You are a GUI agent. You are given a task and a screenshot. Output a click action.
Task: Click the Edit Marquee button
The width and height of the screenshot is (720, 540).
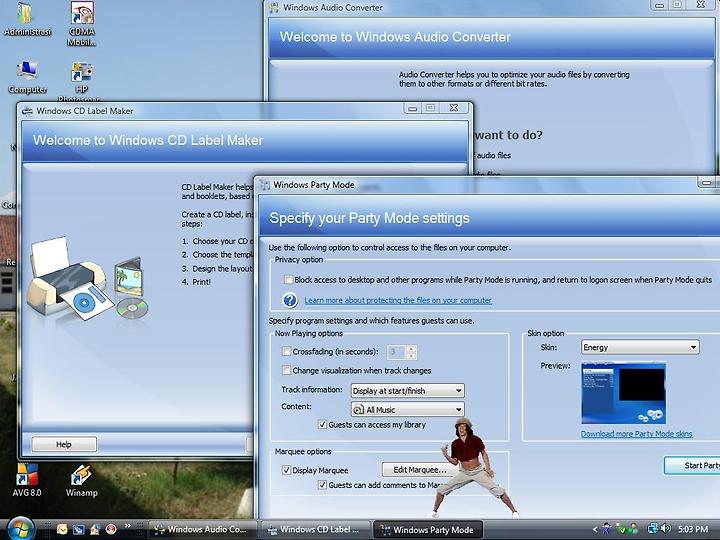419,470
